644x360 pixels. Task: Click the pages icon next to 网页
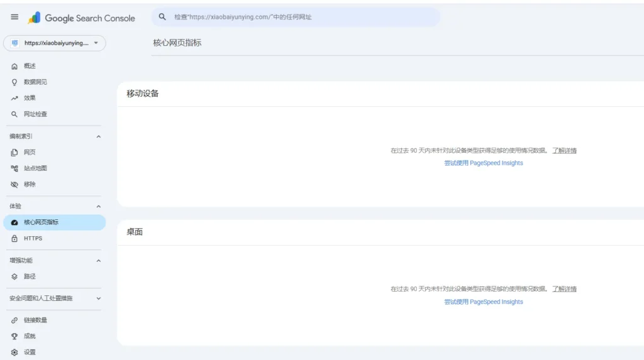coord(14,152)
